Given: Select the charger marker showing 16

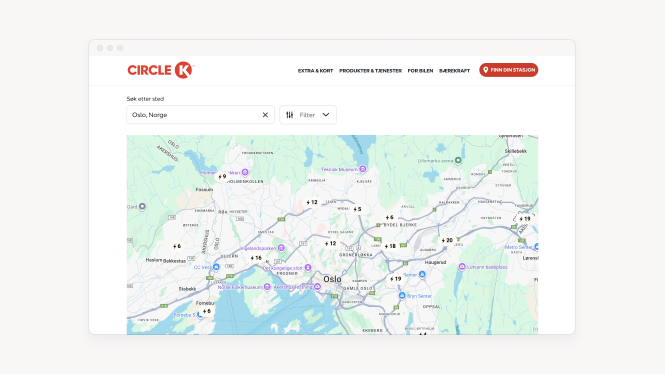Looking at the screenshot, I should (x=256, y=258).
